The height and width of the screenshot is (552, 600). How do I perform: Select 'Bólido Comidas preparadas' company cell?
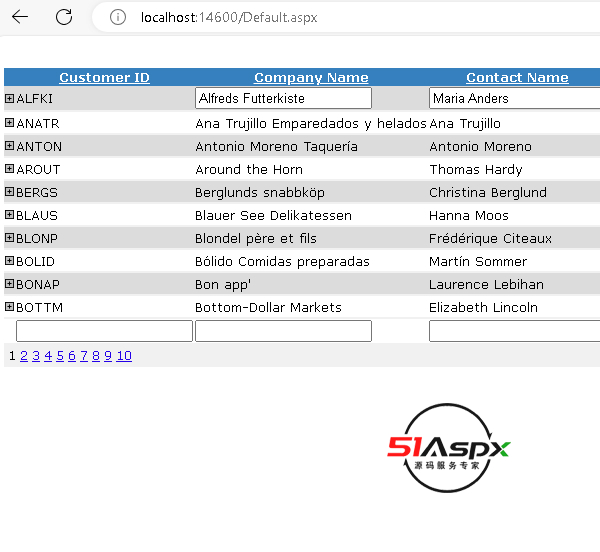pos(282,261)
